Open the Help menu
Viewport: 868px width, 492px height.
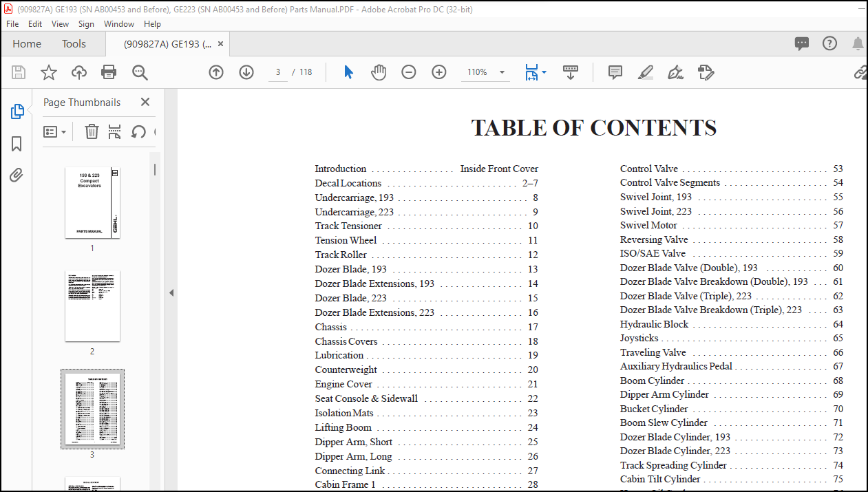coord(152,23)
